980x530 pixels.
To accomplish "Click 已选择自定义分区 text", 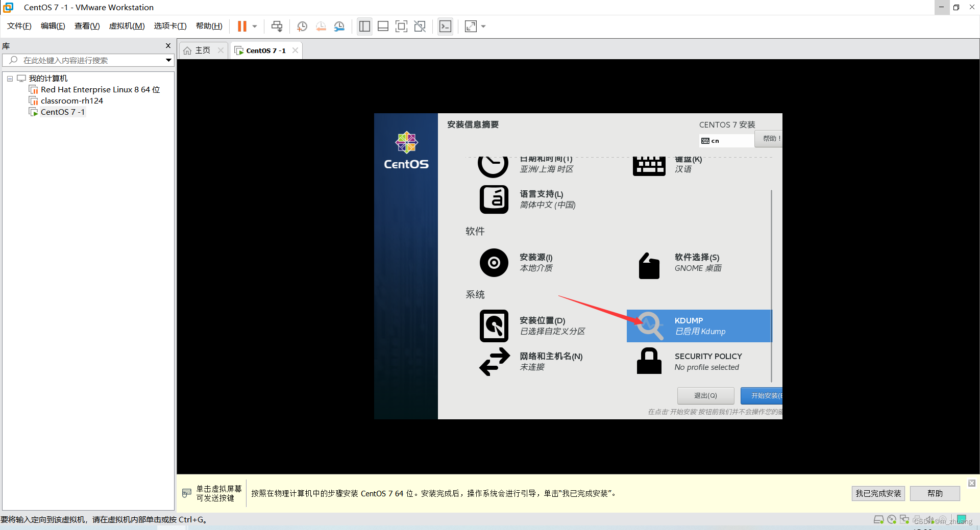I will (552, 332).
